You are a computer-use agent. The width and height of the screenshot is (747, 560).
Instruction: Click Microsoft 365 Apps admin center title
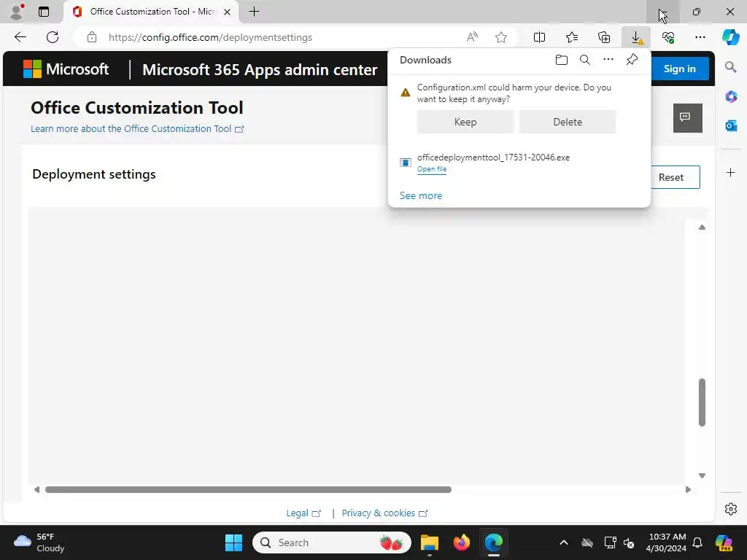point(260,69)
